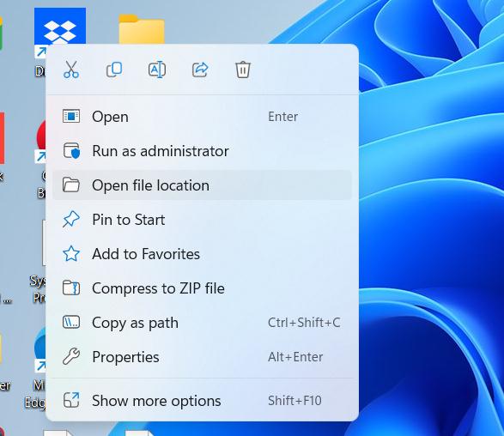Select Open from the context menu
504x436 pixels.
pos(202,117)
